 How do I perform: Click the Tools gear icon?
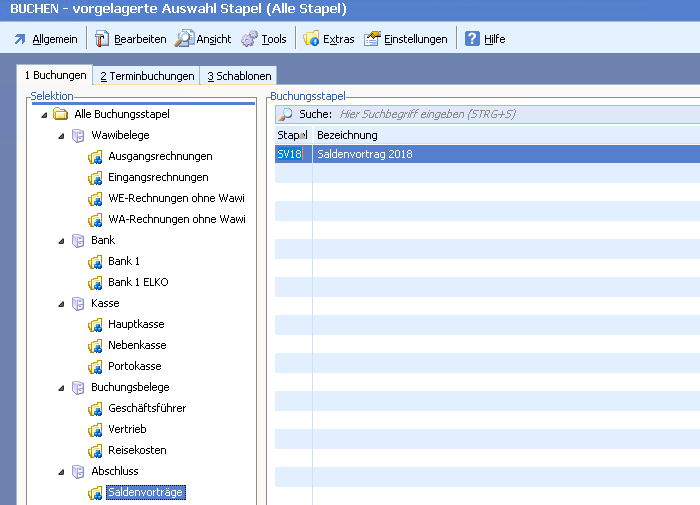(x=249, y=39)
